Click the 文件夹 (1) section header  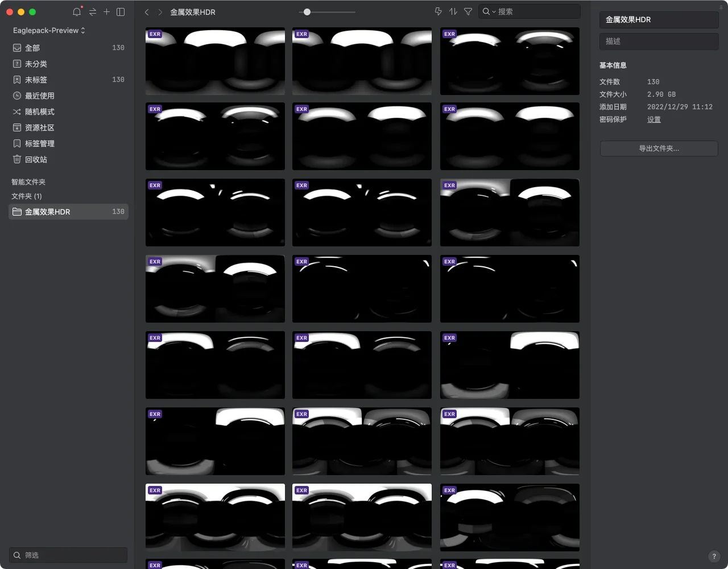coord(27,196)
